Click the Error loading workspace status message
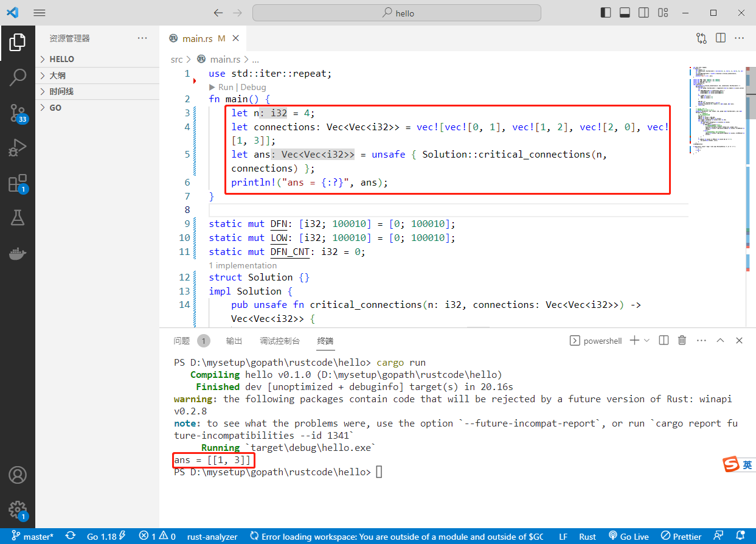Viewport: 756px width, 544px height. coord(397,537)
